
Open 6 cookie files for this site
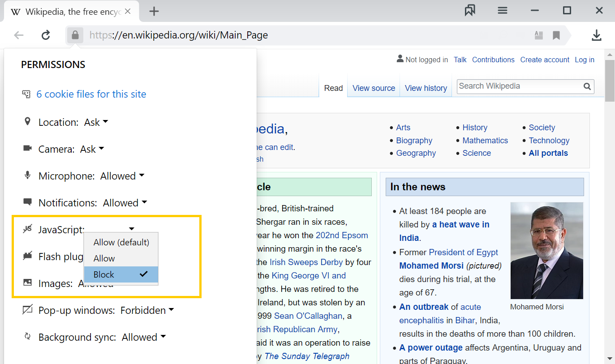[x=91, y=94]
